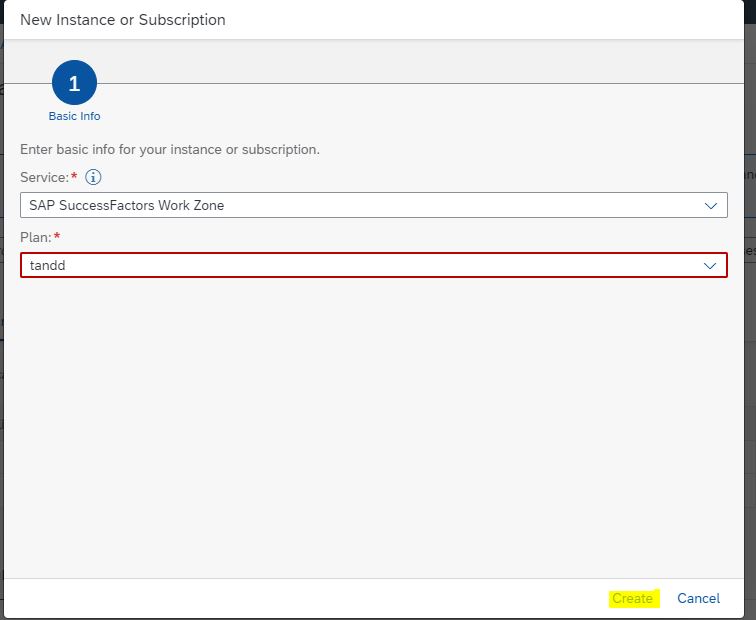
Task: Open the Service dropdown arrow
Action: click(x=710, y=205)
